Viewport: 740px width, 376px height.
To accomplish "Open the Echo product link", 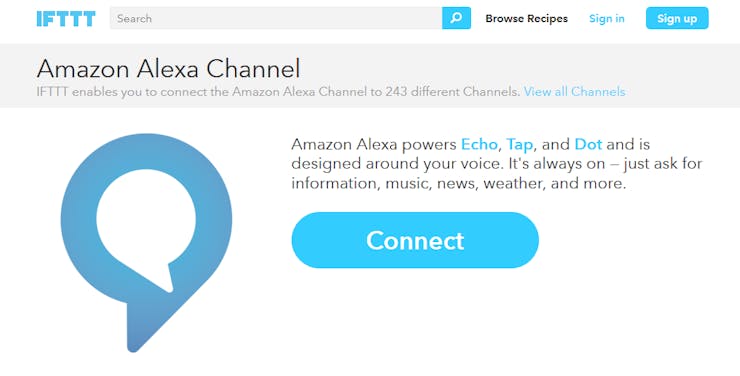I will [x=479, y=144].
